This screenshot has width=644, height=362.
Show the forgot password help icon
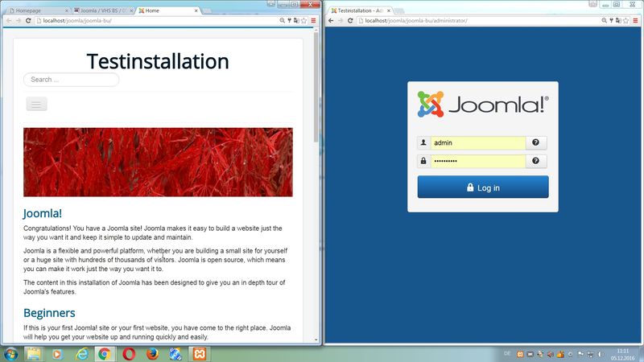click(x=536, y=161)
